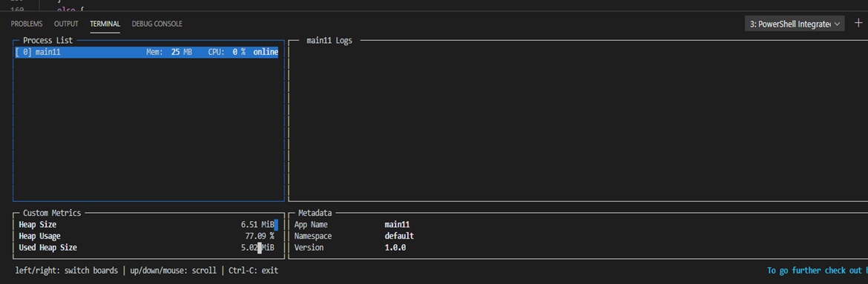Click the default namespace value

399,236
